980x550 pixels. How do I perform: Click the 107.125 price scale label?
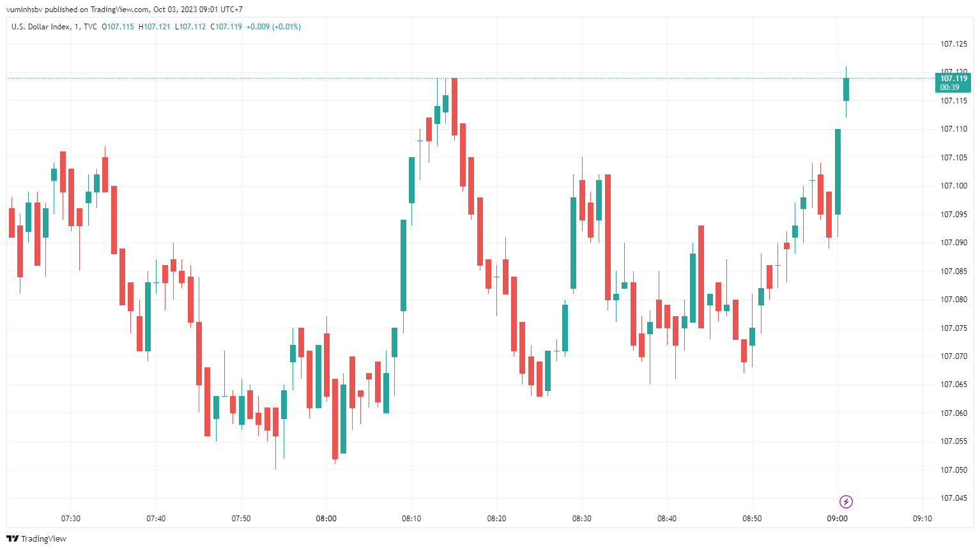click(x=953, y=44)
